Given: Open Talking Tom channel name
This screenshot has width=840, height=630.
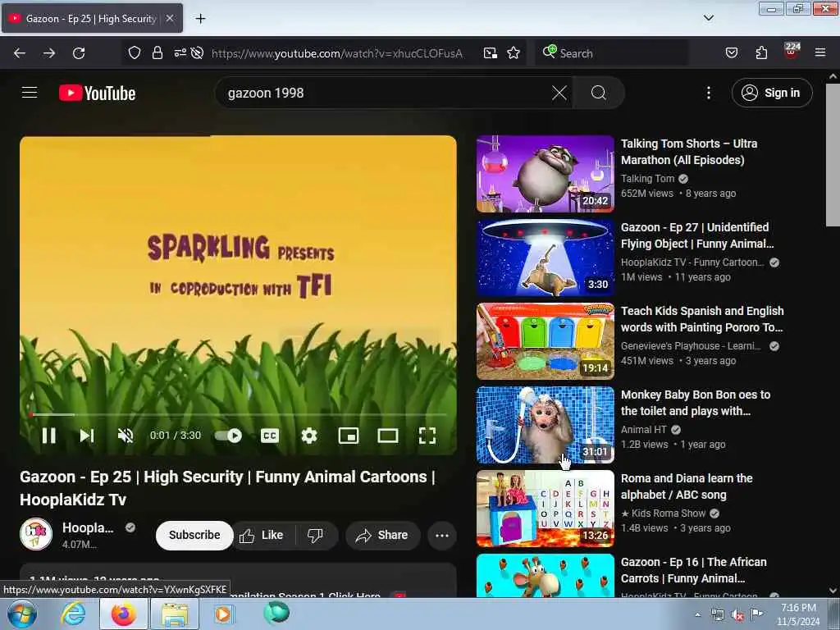Looking at the screenshot, I should [x=648, y=178].
